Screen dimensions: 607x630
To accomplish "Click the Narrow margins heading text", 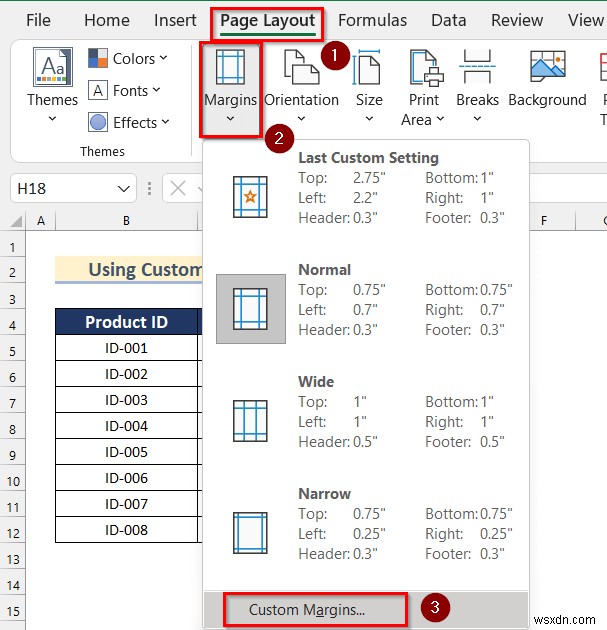I will [325, 494].
